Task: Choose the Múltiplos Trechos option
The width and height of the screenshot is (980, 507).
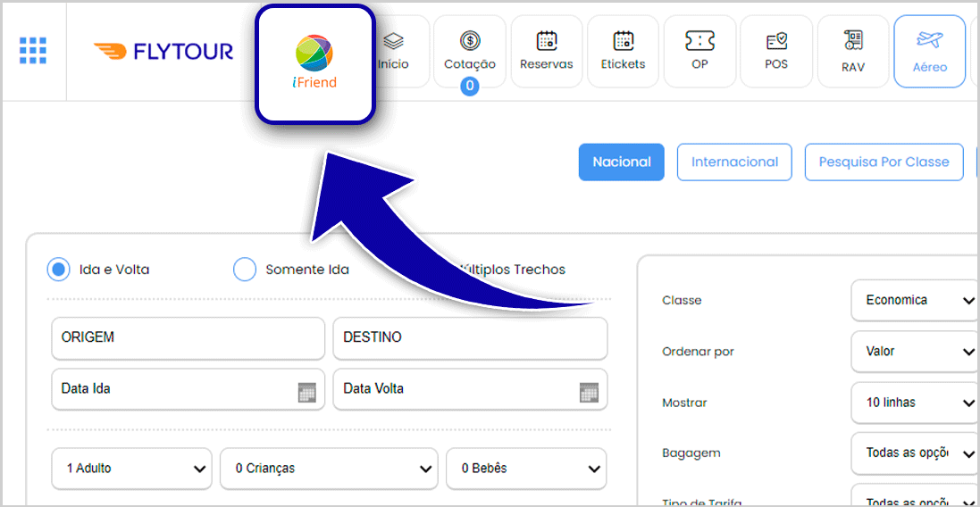Action: tap(513, 270)
